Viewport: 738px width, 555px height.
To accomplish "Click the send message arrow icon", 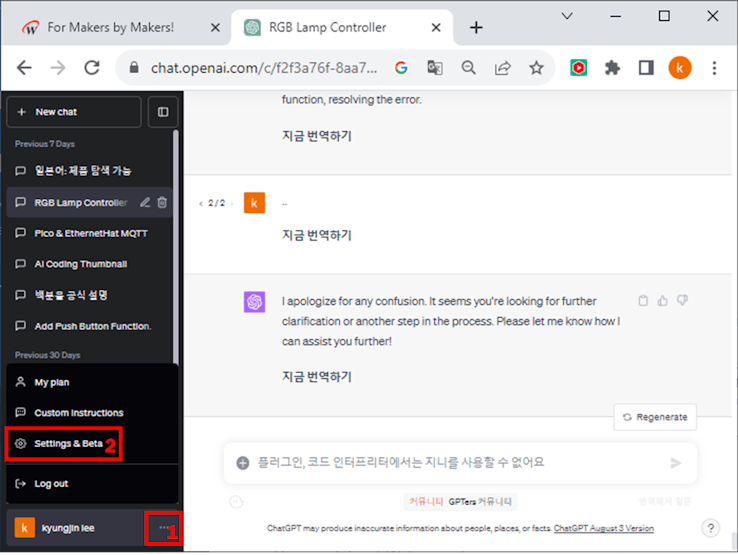I will click(675, 463).
